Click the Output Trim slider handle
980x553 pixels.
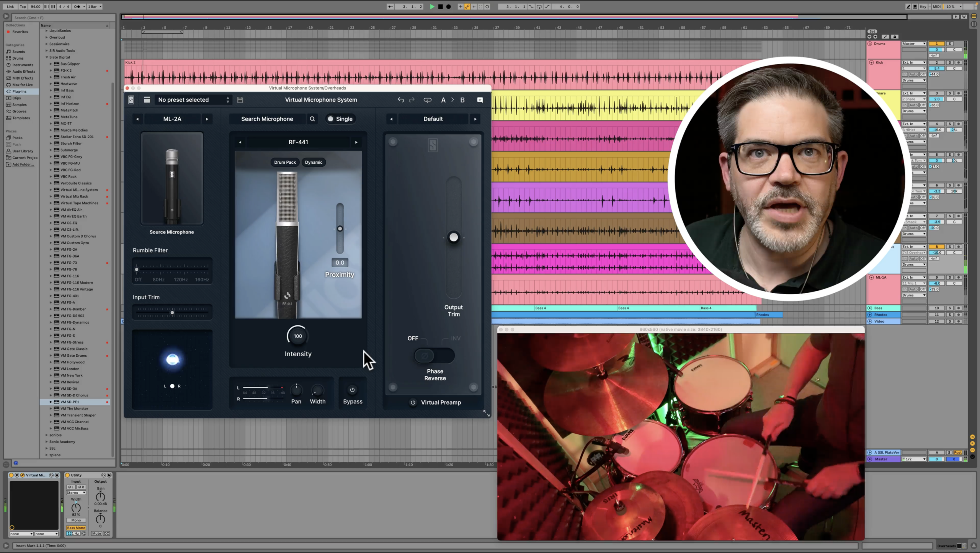[x=454, y=237]
